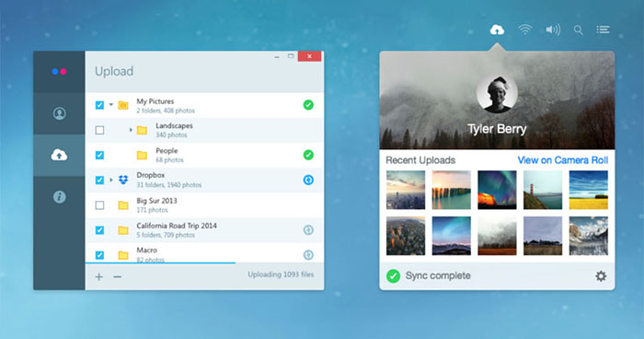Click the Tyler Berry name
This screenshot has height=339, width=644.
coord(497,129)
